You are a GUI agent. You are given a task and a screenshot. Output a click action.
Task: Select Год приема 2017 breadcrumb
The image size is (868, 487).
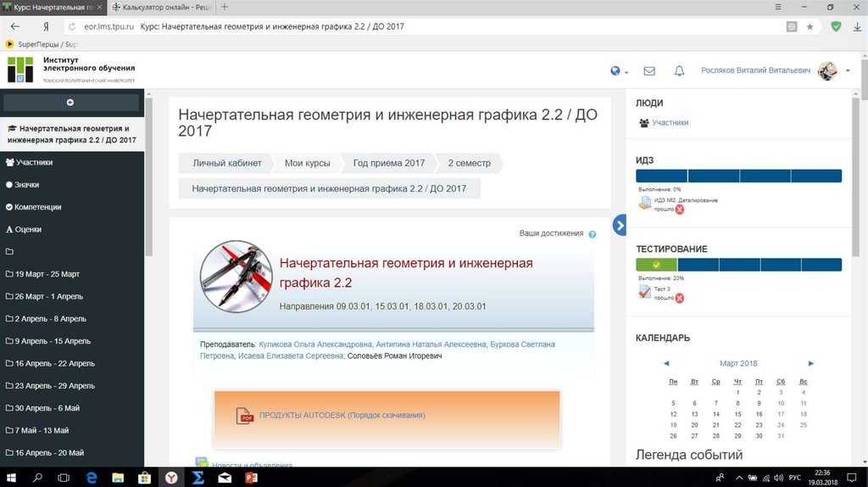click(388, 163)
